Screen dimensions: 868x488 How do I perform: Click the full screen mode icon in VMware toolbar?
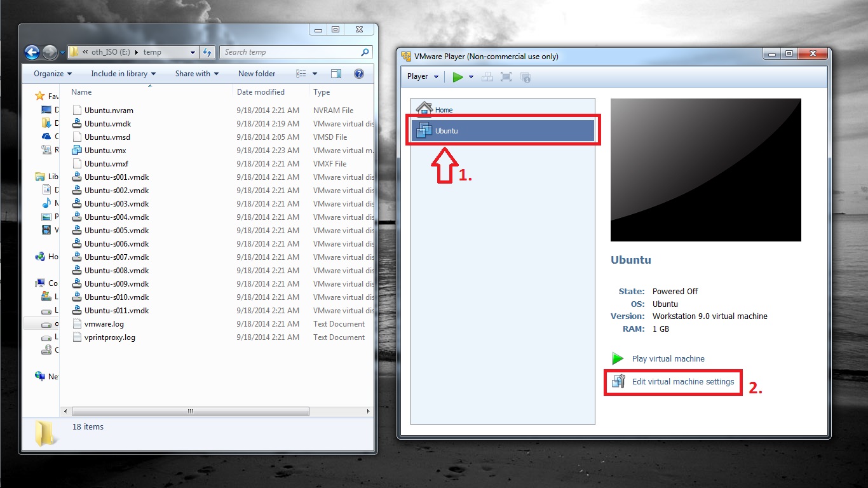506,77
